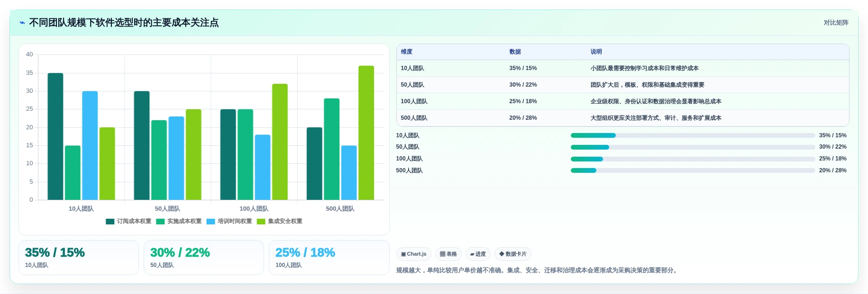Click the 30% / 22% table value
Viewport: 868px width, 294px height.
[x=523, y=85]
